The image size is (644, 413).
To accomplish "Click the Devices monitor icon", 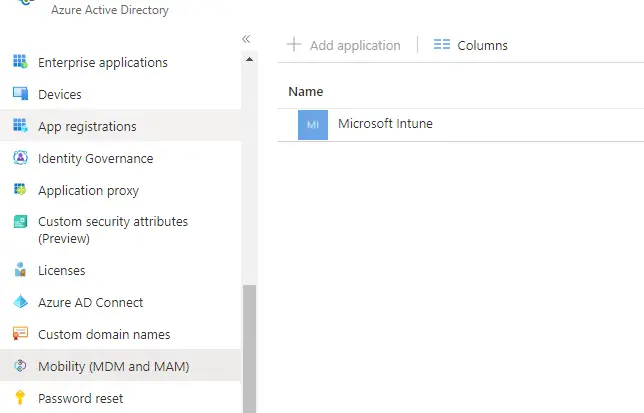I will [x=20, y=94].
